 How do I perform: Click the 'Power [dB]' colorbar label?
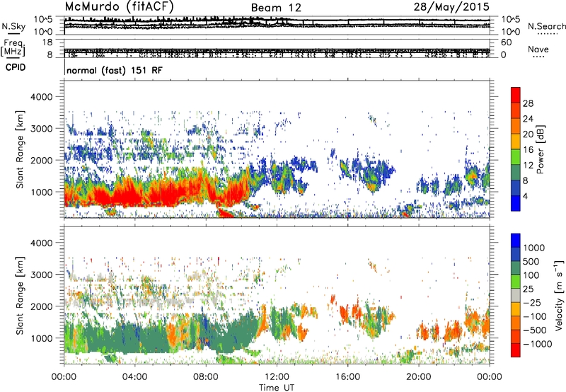540,149
